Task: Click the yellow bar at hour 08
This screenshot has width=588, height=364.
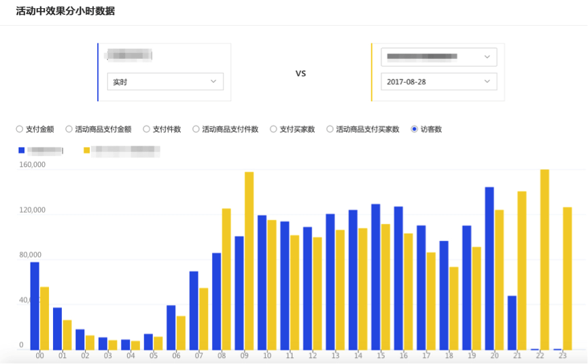Action: click(226, 279)
